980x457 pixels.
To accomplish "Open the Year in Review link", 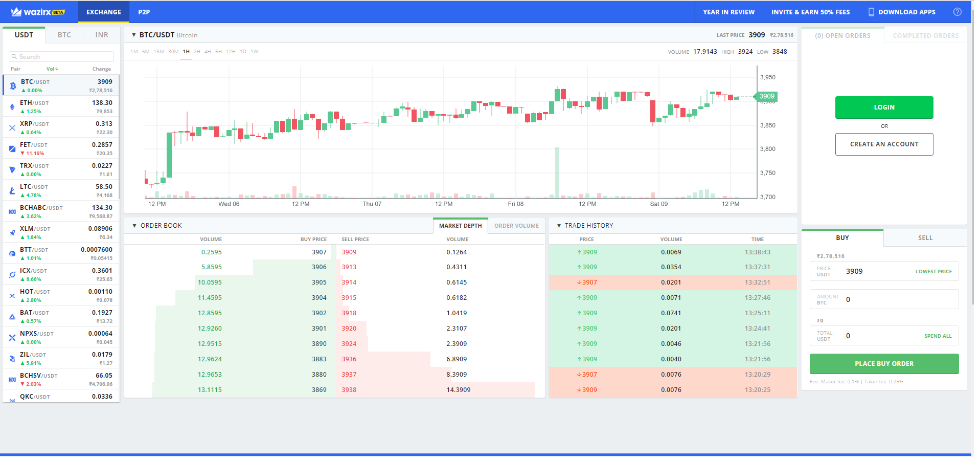I will [728, 12].
